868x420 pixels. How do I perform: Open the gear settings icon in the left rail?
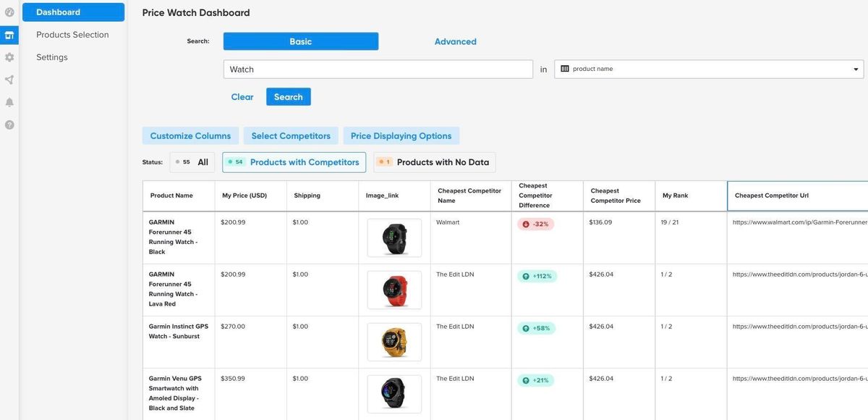pyautogui.click(x=9, y=57)
